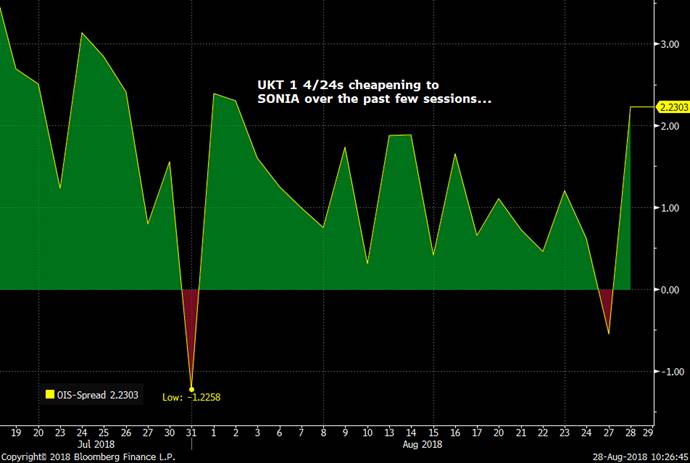The image size is (690, 463).
Task: Click the 2.00 y-axis label
Action: point(669,126)
